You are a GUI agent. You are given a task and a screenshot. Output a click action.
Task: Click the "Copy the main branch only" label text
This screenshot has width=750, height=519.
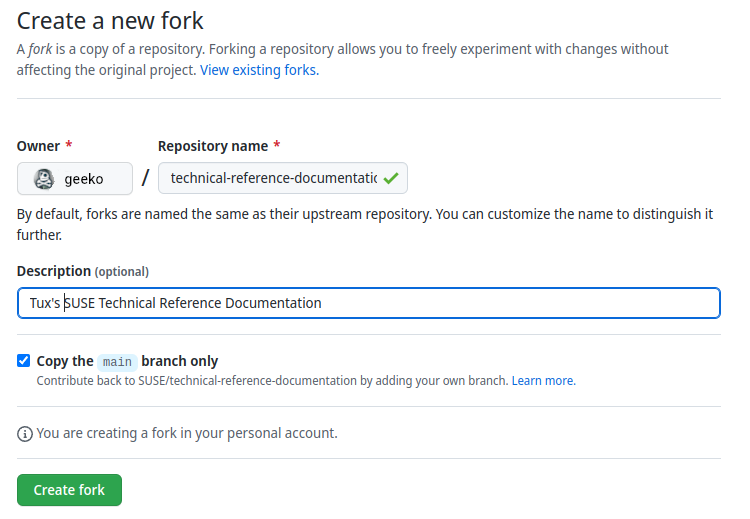(127, 361)
